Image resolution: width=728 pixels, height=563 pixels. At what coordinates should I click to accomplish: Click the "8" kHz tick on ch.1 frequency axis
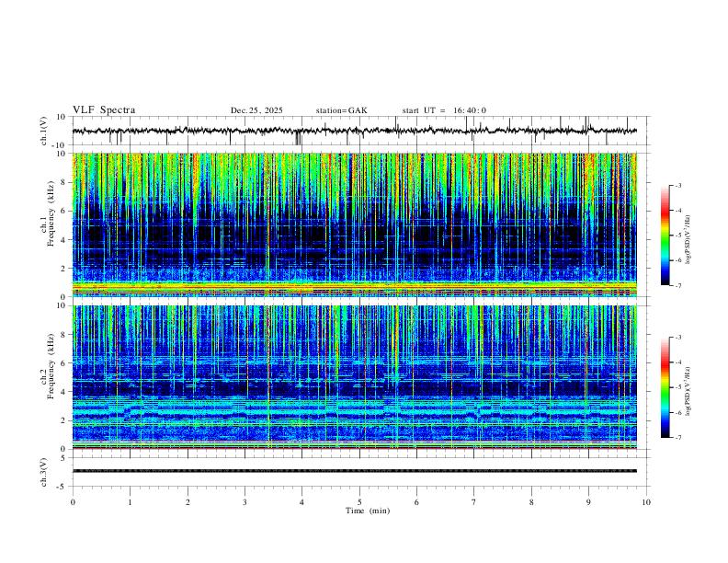(x=64, y=182)
